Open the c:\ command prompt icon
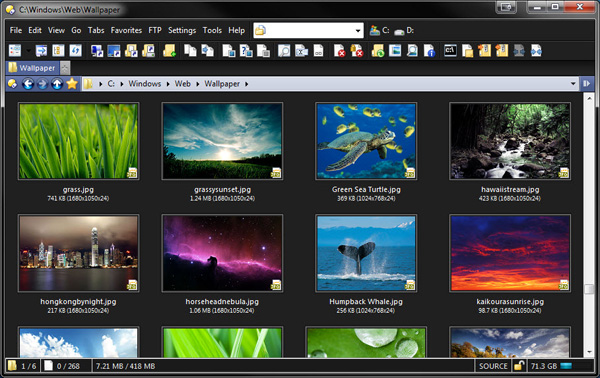 450,51
